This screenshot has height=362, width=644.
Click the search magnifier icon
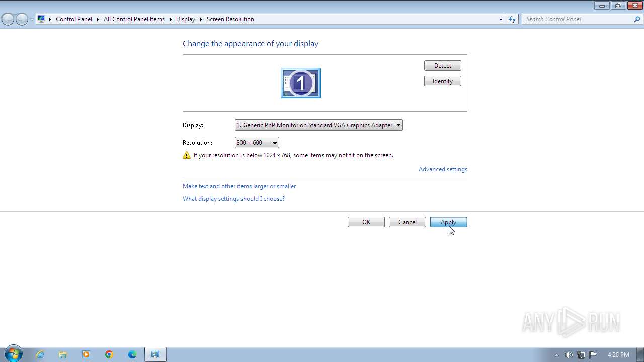[637, 19]
